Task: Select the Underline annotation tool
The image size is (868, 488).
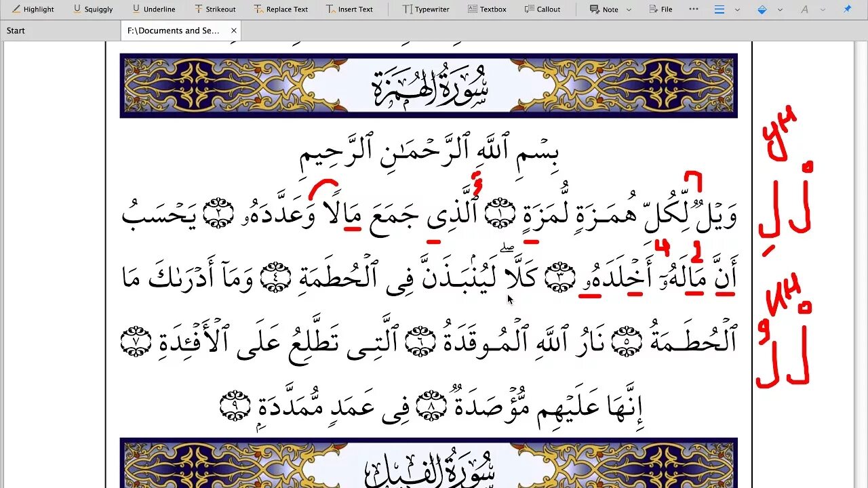Action: coord(153,9)
